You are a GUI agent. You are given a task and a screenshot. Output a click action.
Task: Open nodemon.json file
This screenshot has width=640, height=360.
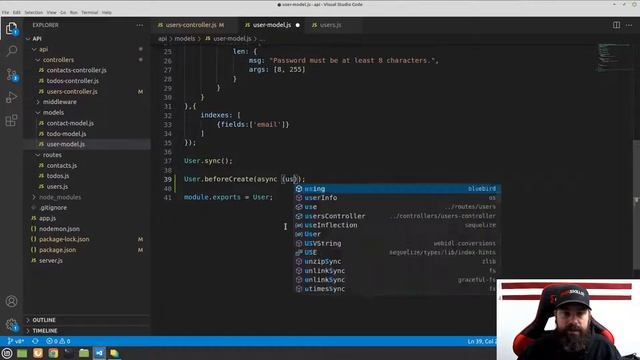59,229
